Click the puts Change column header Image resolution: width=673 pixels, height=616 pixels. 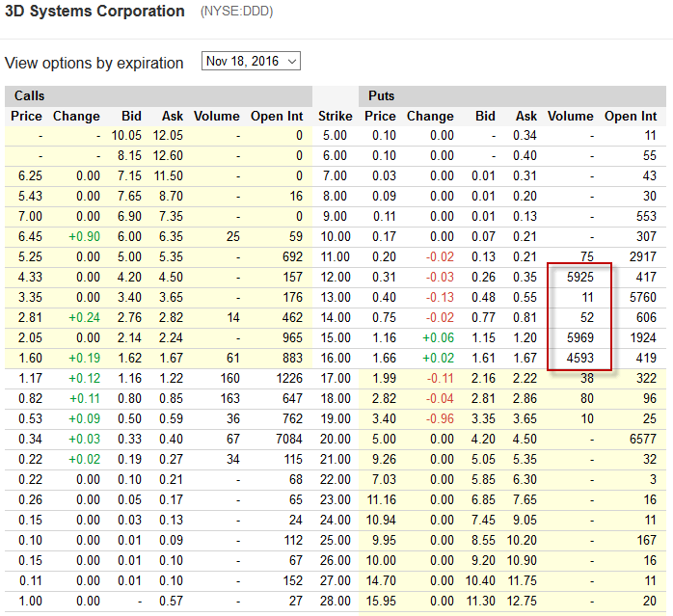pos(430,116)
